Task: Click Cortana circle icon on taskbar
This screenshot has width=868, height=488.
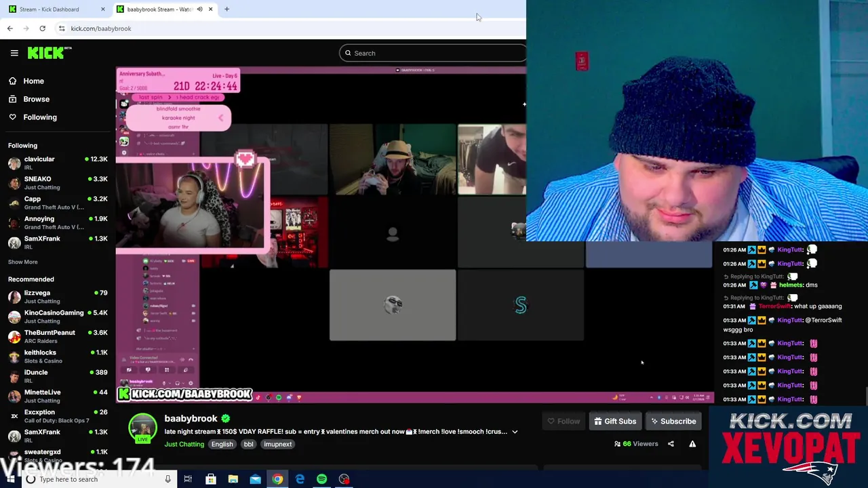Action: coord(31,479)
